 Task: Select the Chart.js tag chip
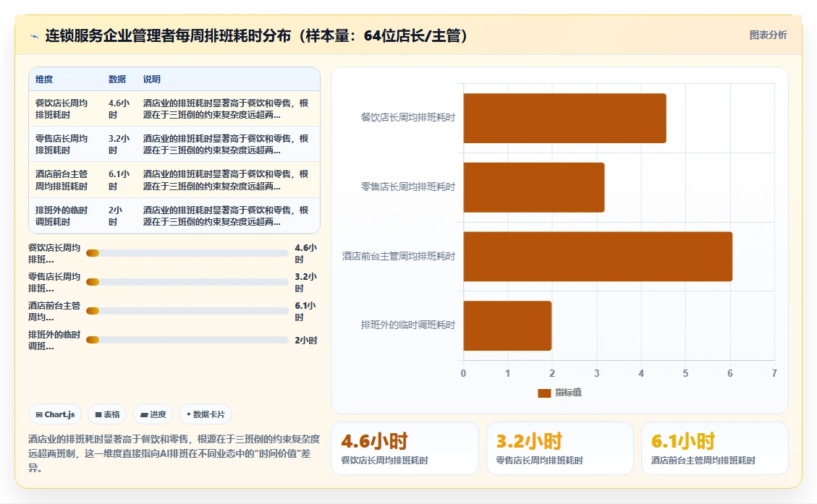click(55, 414)
